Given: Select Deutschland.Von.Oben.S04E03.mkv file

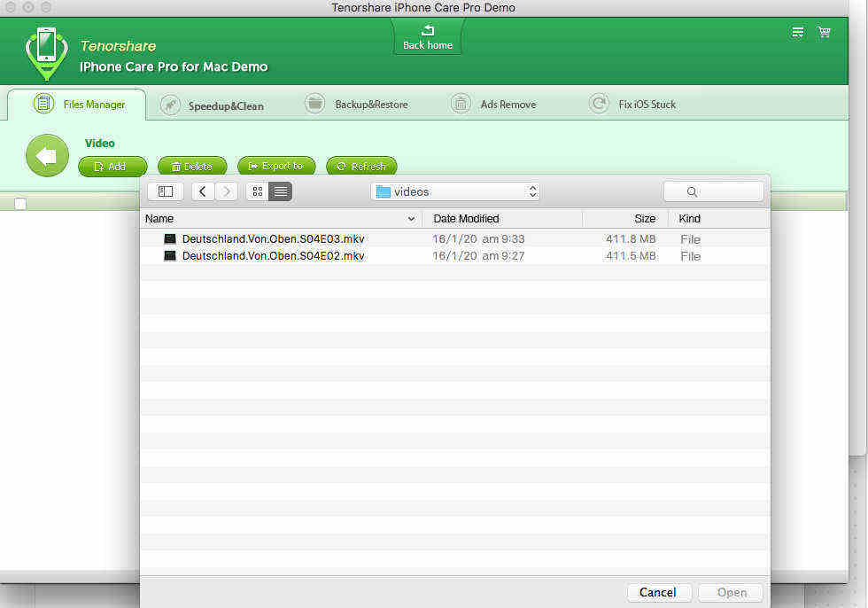Looking at the screenshot, I should (x=455, y=238).
